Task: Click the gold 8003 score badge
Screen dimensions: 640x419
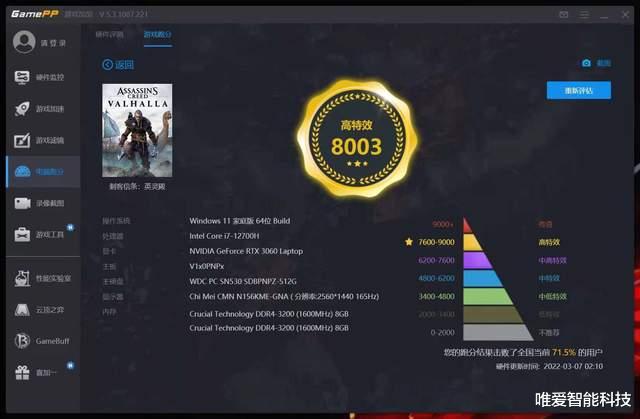Action: pos(356,139)
